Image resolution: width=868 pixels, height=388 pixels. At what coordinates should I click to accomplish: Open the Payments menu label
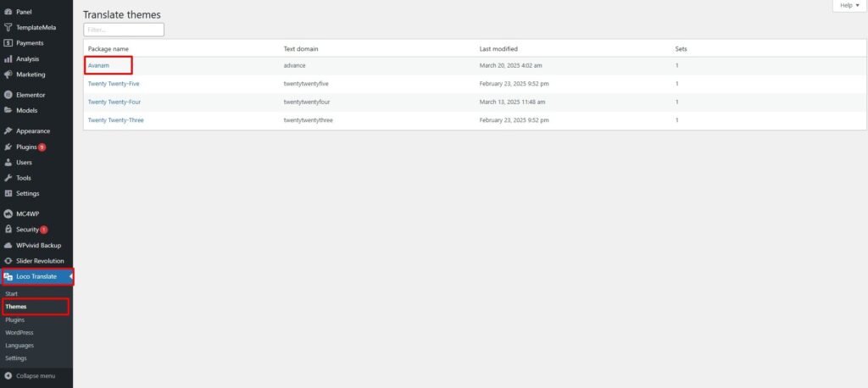30,42
